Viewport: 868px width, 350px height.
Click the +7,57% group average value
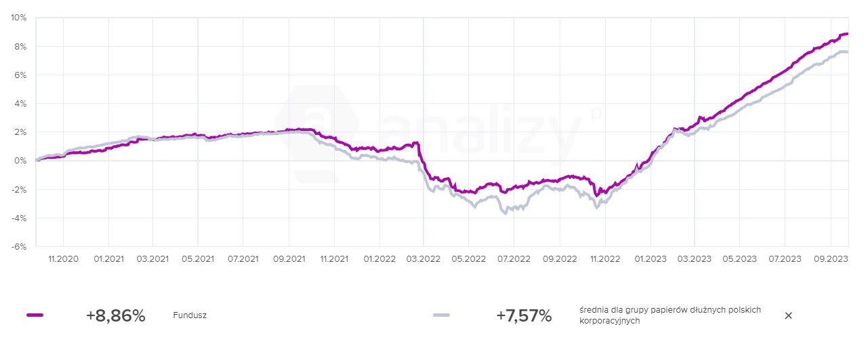coord(524,315)
